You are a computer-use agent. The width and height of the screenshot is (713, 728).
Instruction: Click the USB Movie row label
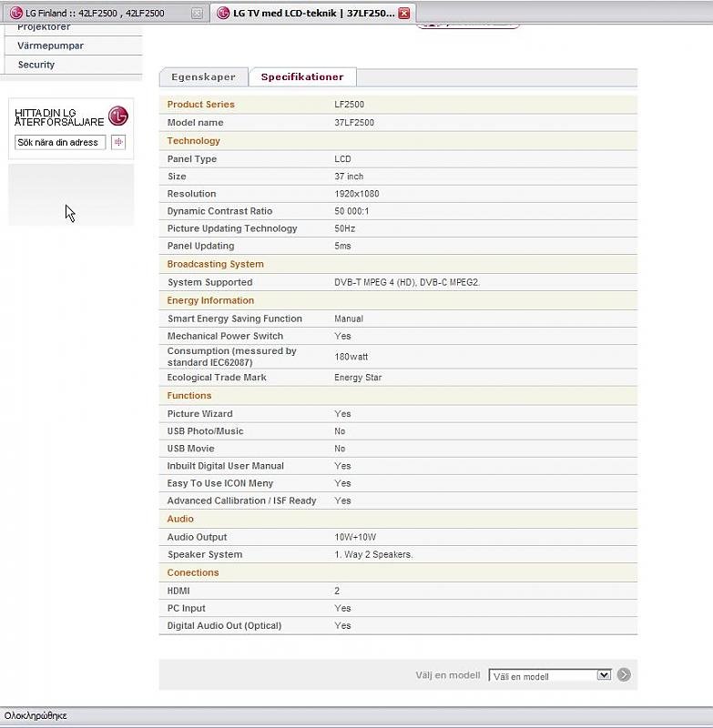[190, 449]
